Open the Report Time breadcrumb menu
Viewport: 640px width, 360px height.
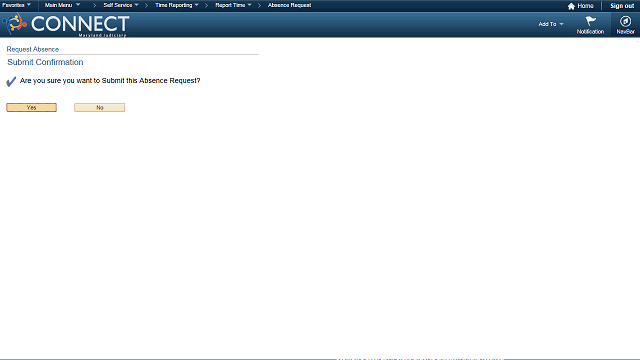click(x=233, y=5)
